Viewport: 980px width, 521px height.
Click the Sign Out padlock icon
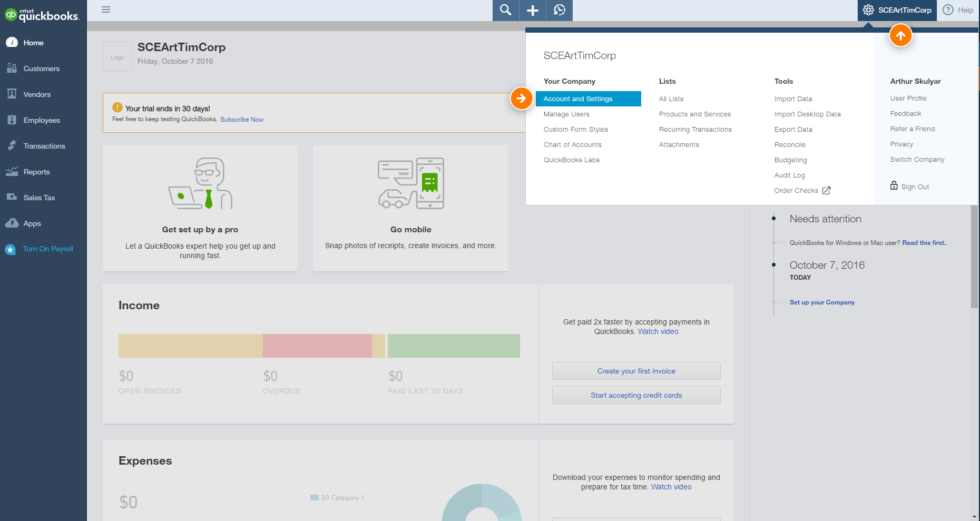pyautogui.click(x=894, y=185)
